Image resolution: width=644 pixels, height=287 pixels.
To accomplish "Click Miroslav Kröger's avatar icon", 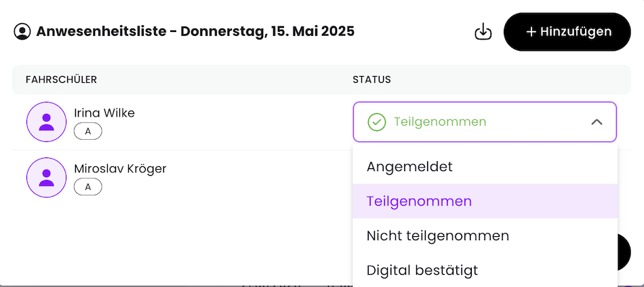I will (46, 178).
